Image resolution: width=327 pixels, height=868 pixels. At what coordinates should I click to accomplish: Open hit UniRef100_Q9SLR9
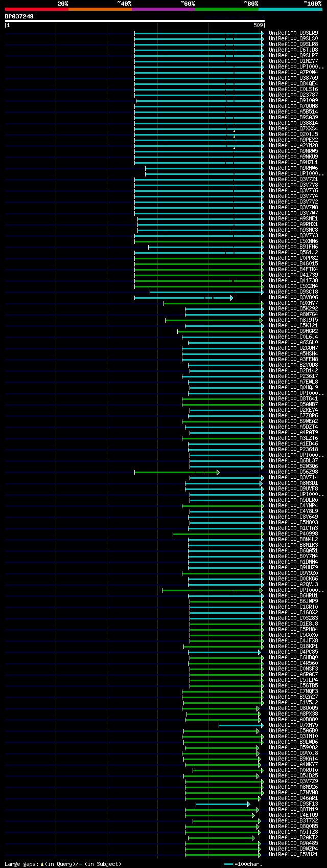pos(293,33)
